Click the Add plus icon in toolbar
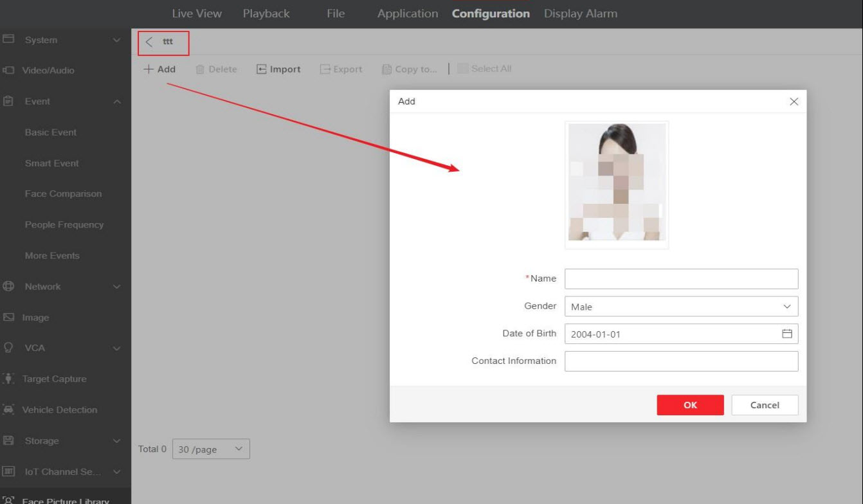The height and width of the screenshot is (504, 863). [147, 69]
